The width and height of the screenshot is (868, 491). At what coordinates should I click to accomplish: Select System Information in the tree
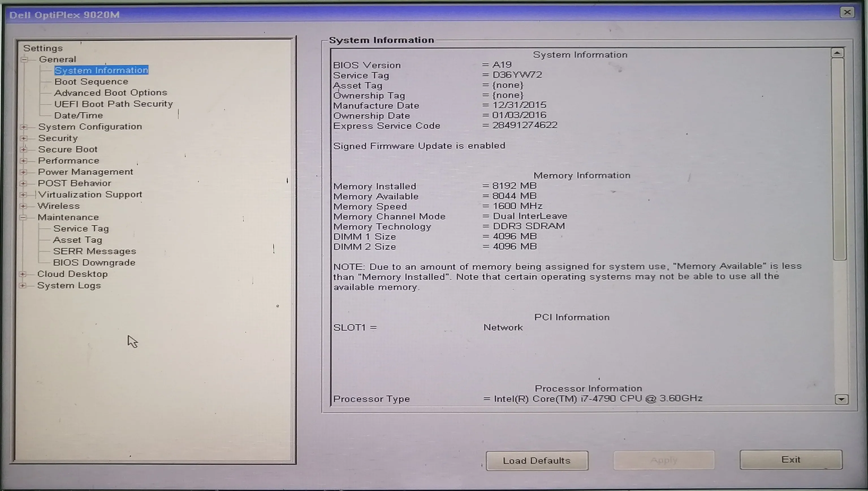coord(101,70)
